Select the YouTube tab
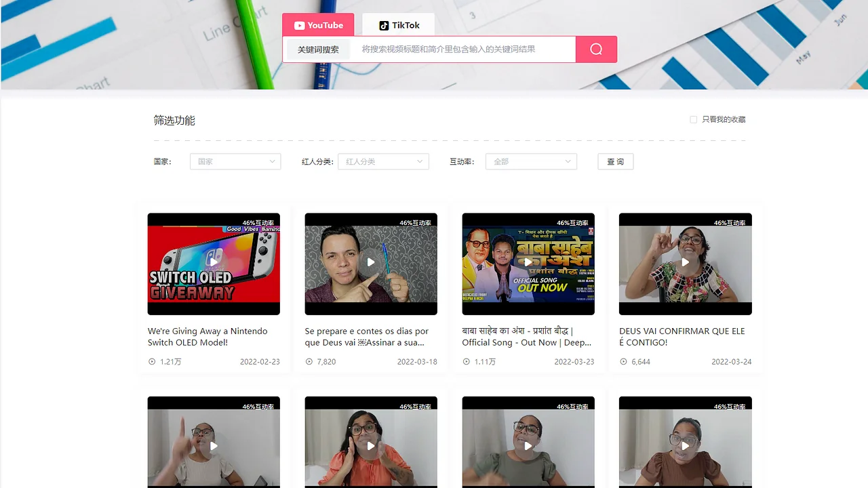The image size is (868, 488). [318, 25]
